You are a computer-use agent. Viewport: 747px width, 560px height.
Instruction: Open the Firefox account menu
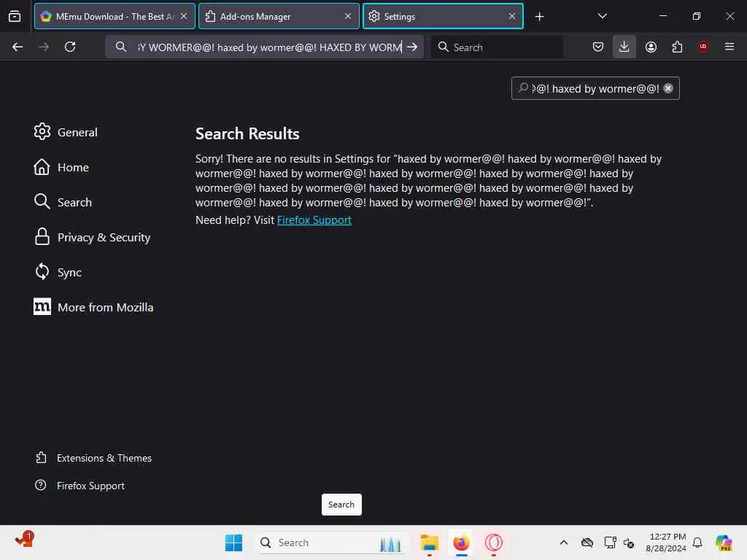(651, 47)
